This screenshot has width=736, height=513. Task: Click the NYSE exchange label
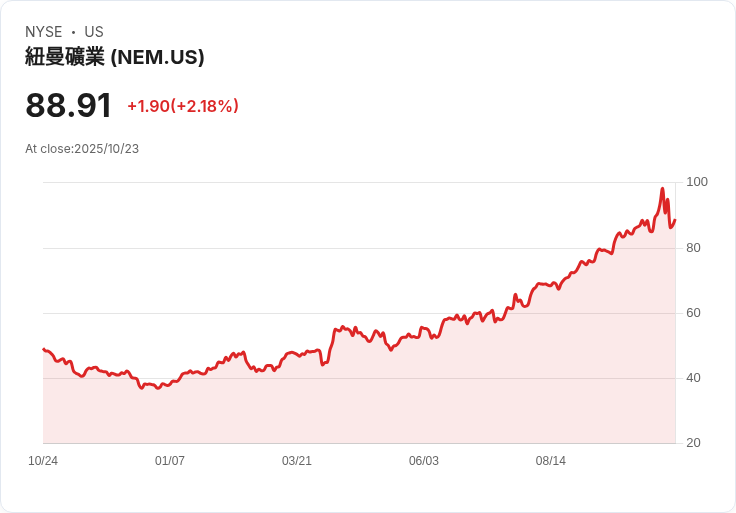(43, 32)
